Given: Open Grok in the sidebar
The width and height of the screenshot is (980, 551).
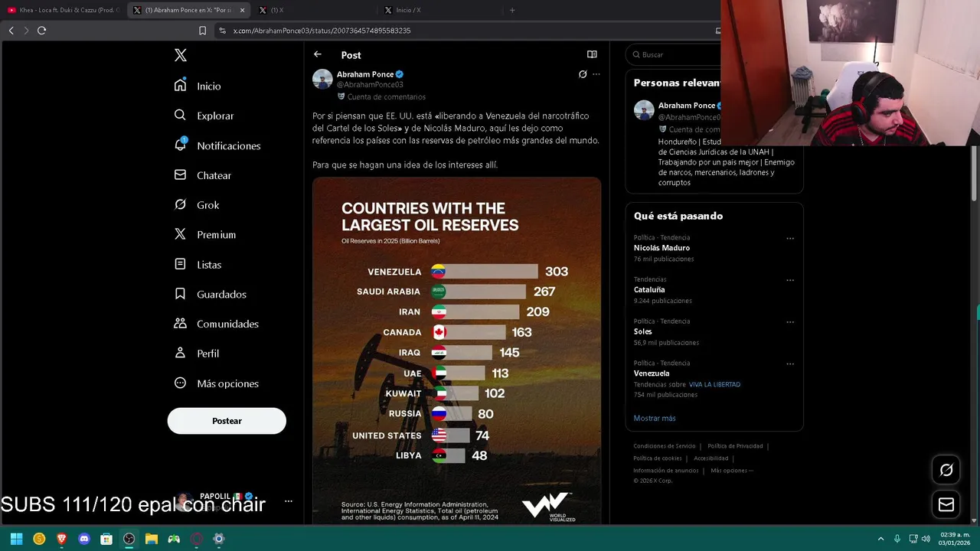Looking at the screenshot, I should [x=197, y=205].
